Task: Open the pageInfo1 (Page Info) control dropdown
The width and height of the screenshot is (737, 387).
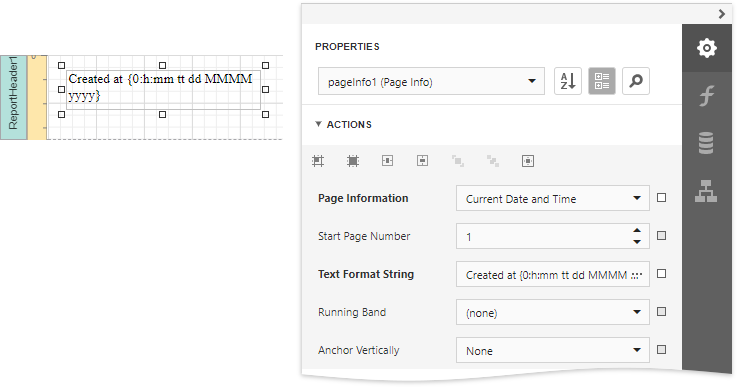Action: (431, 81)
